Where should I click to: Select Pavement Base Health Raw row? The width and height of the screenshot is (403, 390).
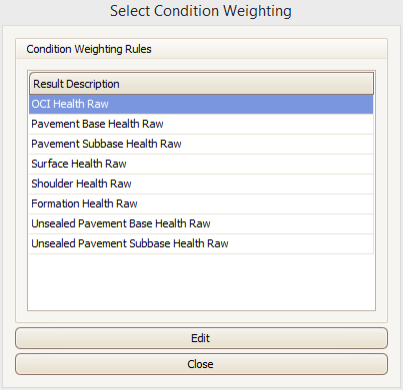tap(201, 124)
